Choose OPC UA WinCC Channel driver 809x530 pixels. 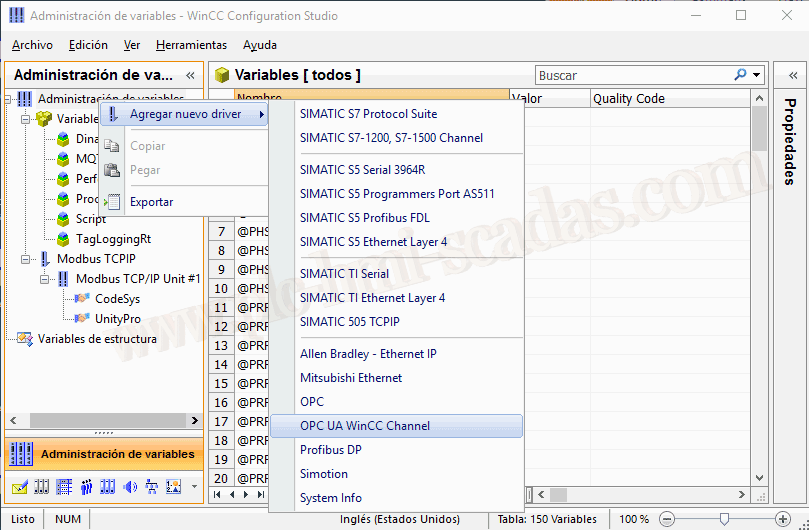tap(365, 426)
